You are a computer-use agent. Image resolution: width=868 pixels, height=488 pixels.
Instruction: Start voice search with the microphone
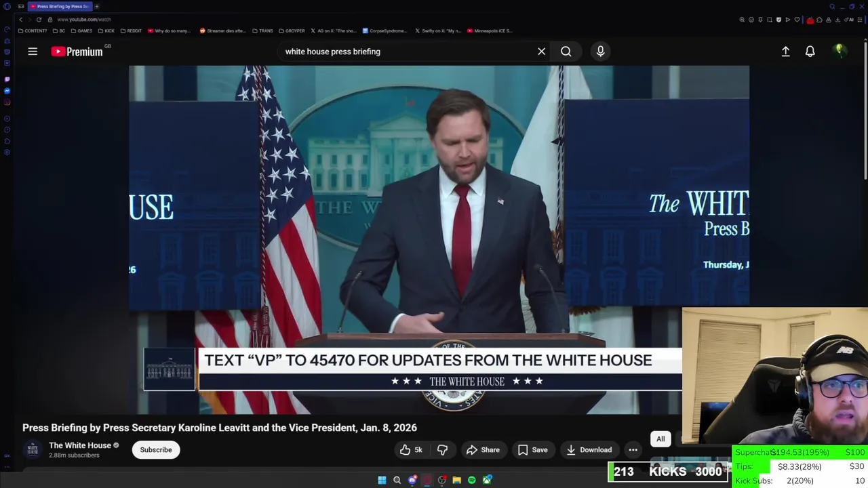600,52
